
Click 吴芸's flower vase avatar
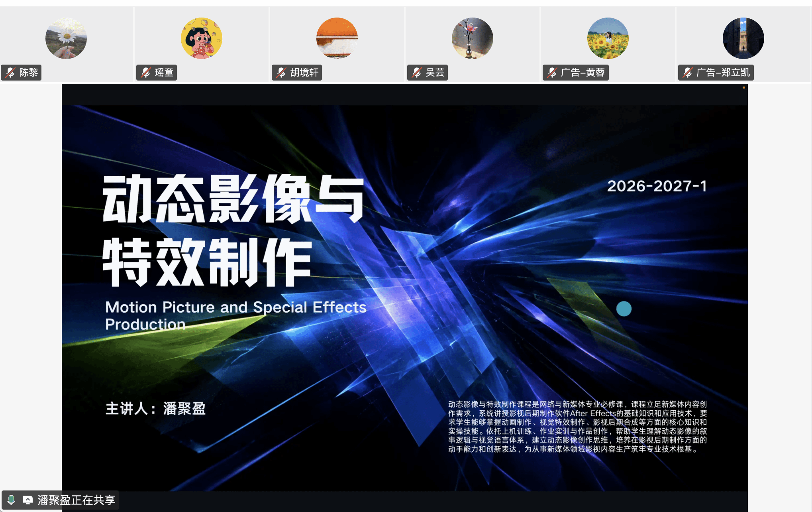coord(473,38)
